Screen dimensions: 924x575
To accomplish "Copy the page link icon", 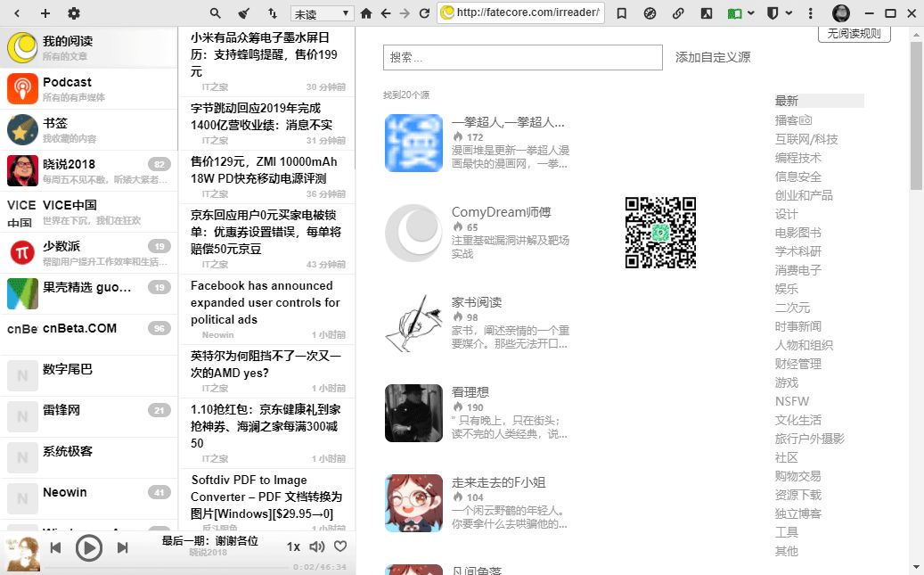I will pyautogui.click(x=678, y=13).
